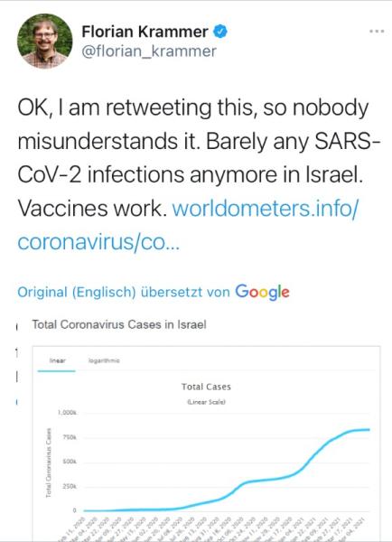Click the 1,000k y-axis label
392x542 pixels.
click(68, 413)
